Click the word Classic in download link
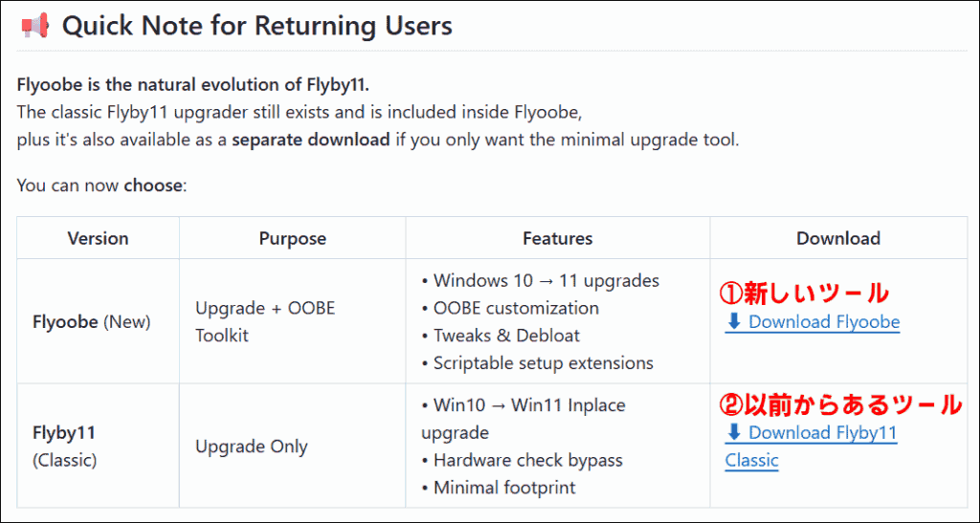The height and width of the screenshot is (523, 980). (x=752, y=461)
